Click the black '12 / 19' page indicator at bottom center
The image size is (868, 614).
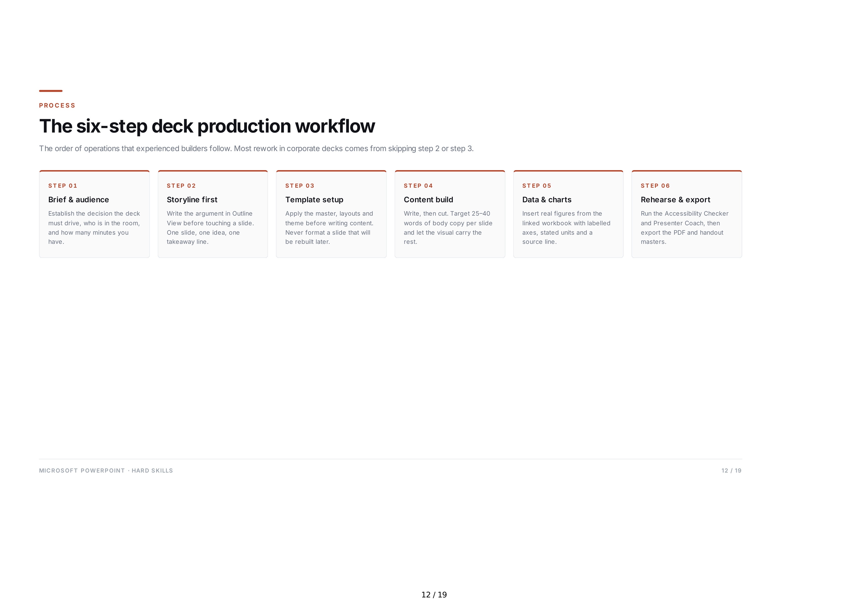(x=434, y=595)
